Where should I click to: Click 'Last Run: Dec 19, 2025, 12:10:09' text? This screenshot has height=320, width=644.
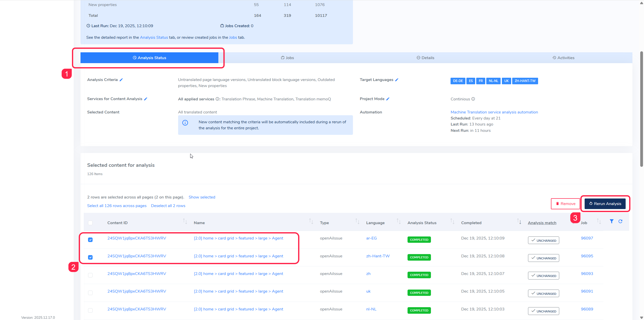(122, 26)
